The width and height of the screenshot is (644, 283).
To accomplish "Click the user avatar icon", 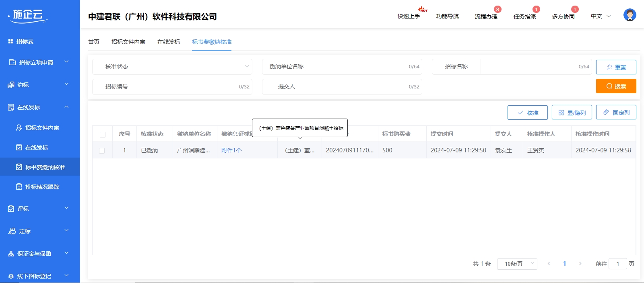I will tap(630, 15).
